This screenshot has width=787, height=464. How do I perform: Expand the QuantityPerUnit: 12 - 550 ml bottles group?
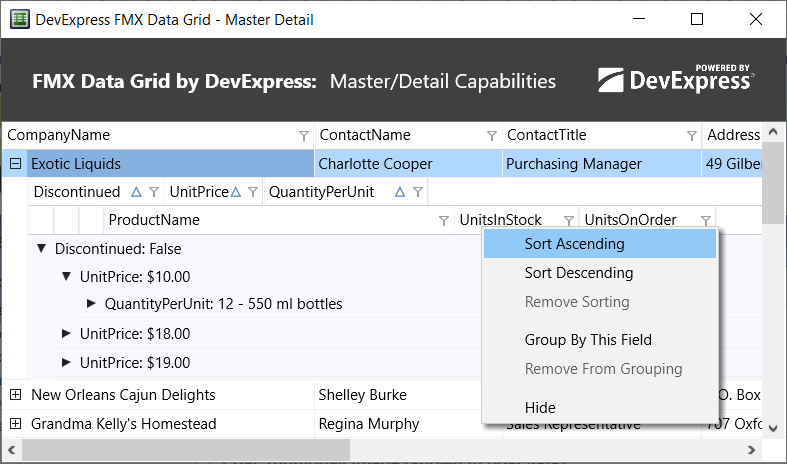[91, 303]
